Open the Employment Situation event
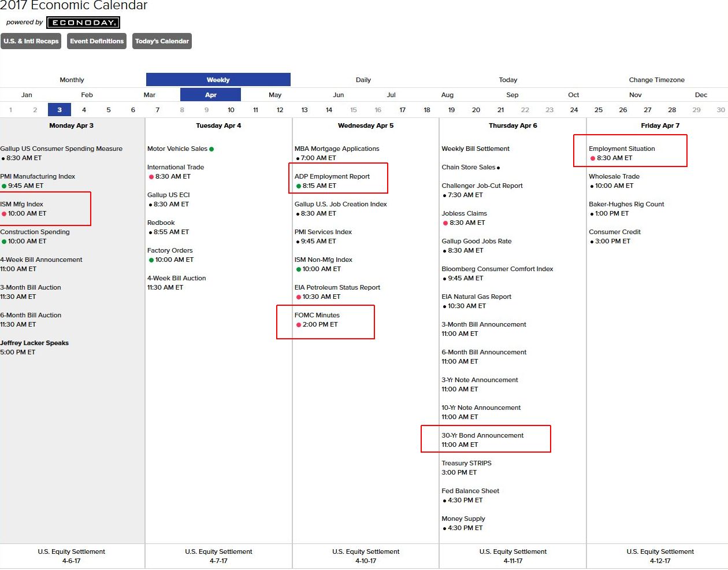 click(622, 149)
